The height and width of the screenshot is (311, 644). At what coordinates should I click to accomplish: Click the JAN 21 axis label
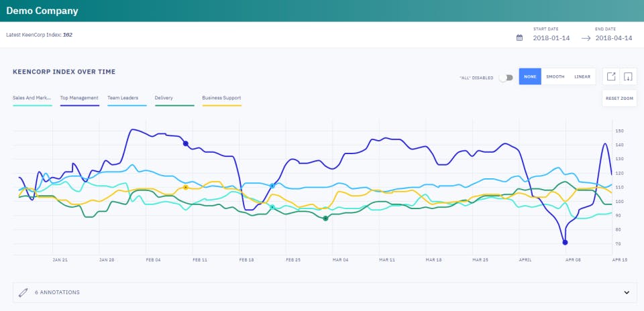[x=60, y=260]
